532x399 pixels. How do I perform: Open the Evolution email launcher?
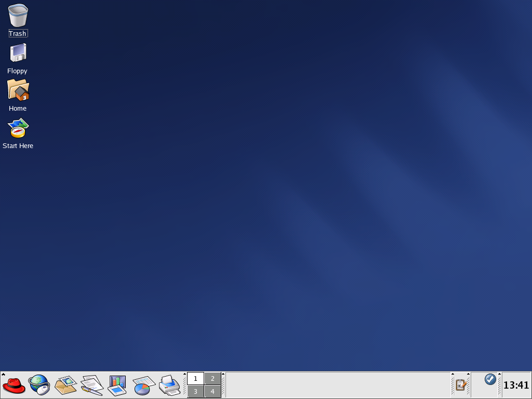65,385
